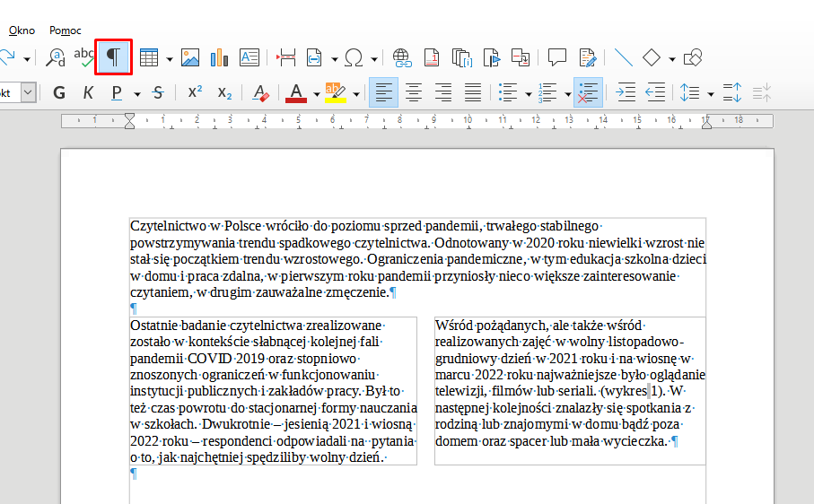Align paragraph to the right
Image resolution: width=814 pixels, height=504 pixels.
[443, 92]
